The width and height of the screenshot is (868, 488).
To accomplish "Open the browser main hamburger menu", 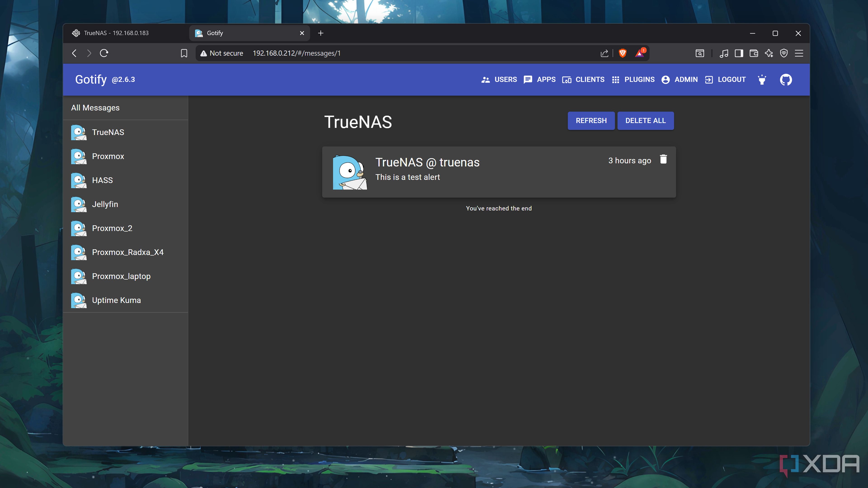I will point(799,53).
